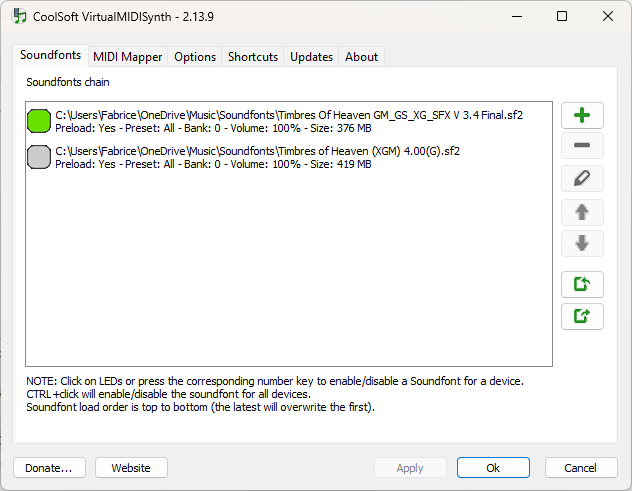Screen dimensions: 632x491
Task: Open the Website button
Action: coord(131,467)
